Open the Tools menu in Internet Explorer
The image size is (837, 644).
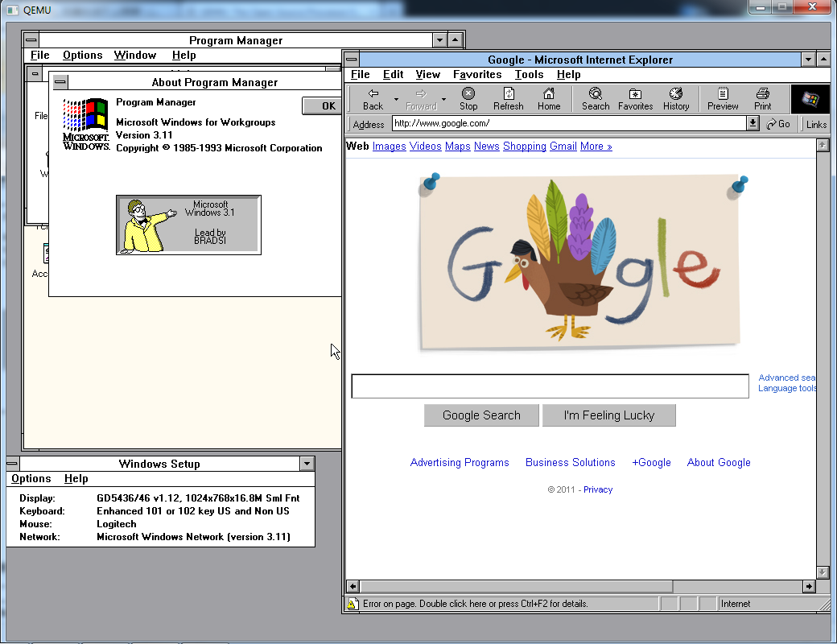pyautogui.click(x=529, y=75)
